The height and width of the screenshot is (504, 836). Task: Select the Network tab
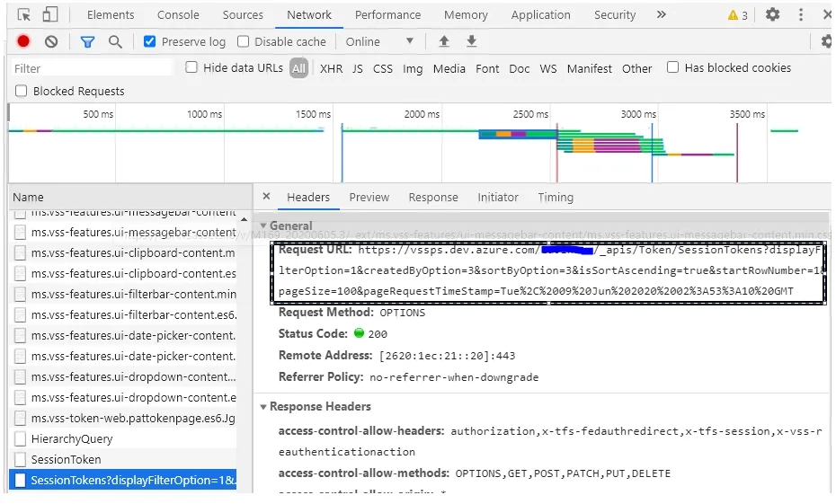click(x=309, y=15)
